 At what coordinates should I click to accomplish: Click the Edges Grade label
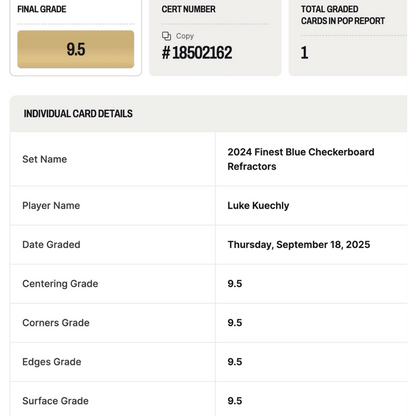point(52,362)
